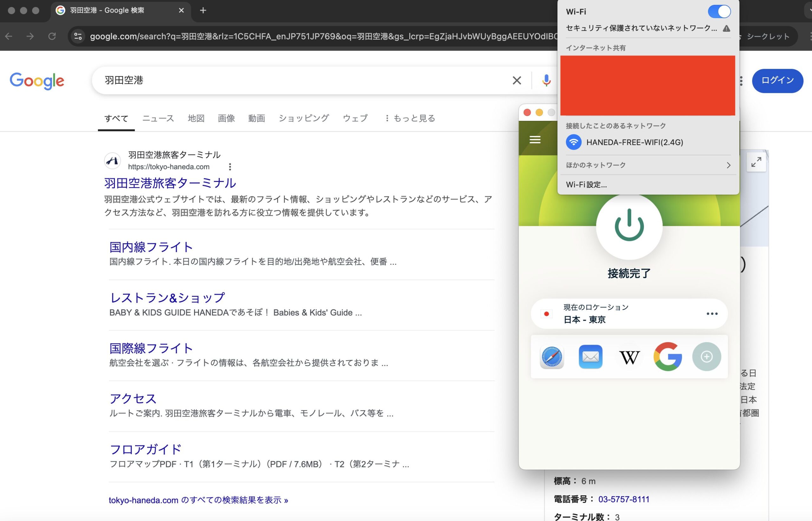
Task: Open 国際線フライト sitelink
Action: point(151,348)
